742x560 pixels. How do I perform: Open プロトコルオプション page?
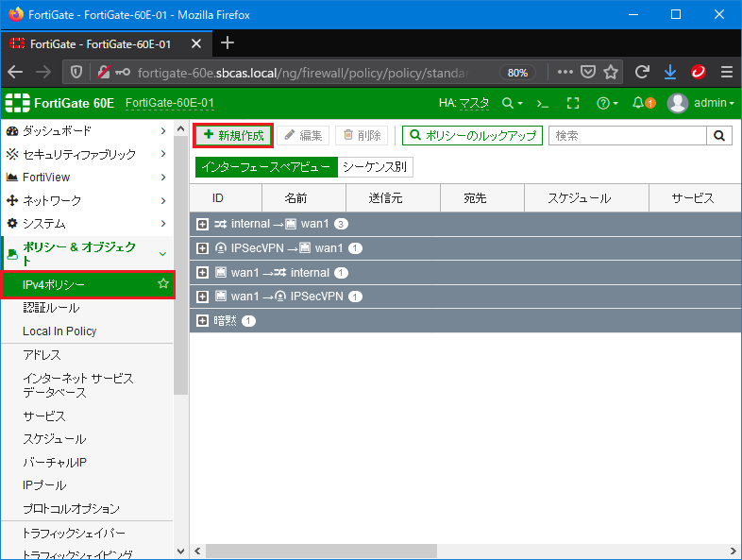click(71, 508)
